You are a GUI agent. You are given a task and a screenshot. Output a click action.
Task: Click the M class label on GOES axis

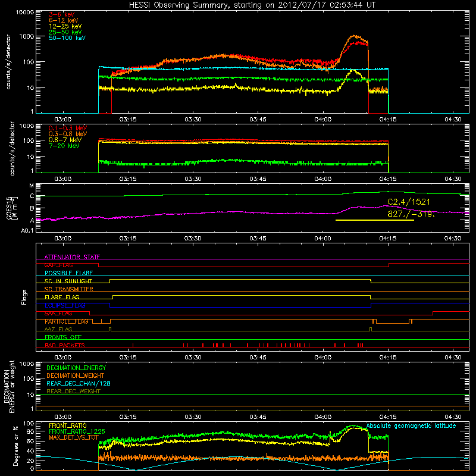tap(32, 186)
